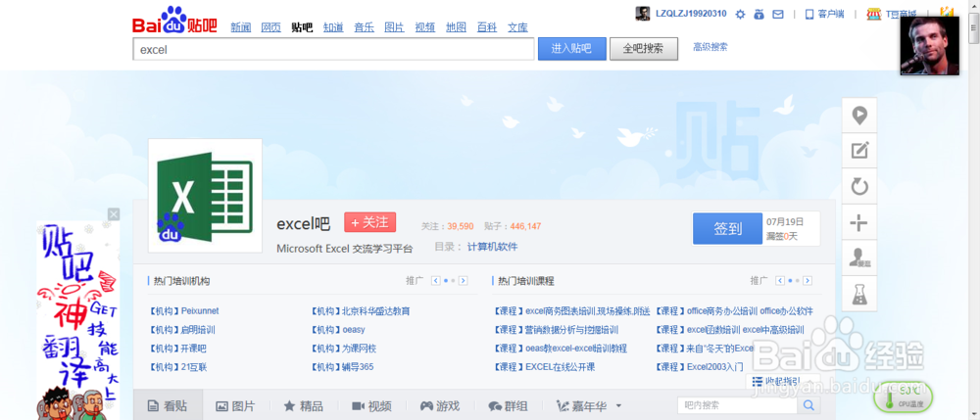Go to Baidu 图片 top navigation link
Screen dimensions: 980x420
coord(394,27)
